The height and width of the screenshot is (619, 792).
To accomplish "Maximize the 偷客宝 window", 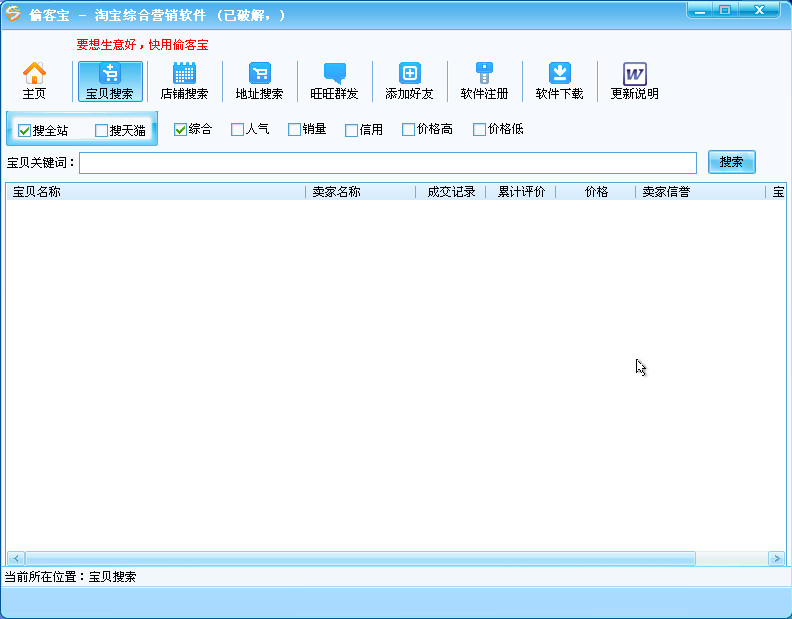I will pos(725,10).
